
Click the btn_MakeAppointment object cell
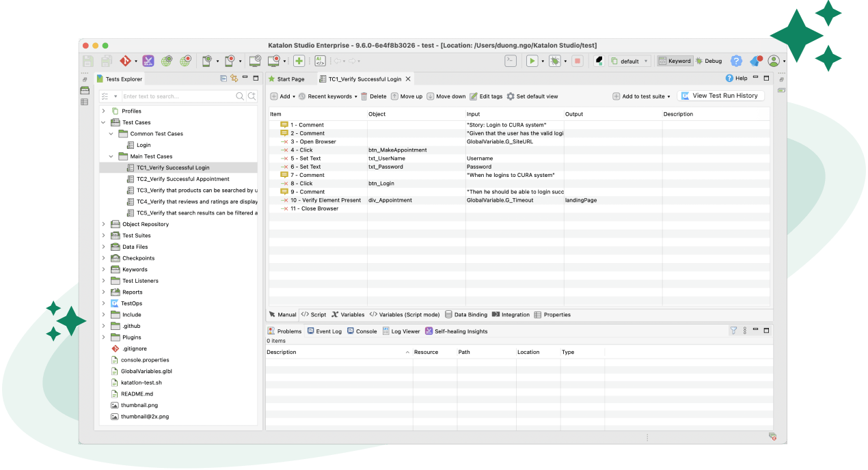coord(416,150)
